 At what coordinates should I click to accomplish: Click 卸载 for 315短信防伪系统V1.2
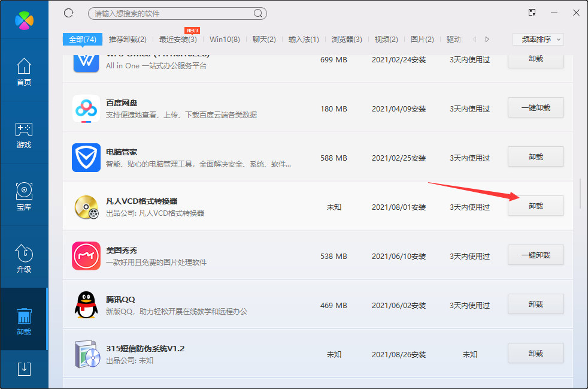click(536, 353)
